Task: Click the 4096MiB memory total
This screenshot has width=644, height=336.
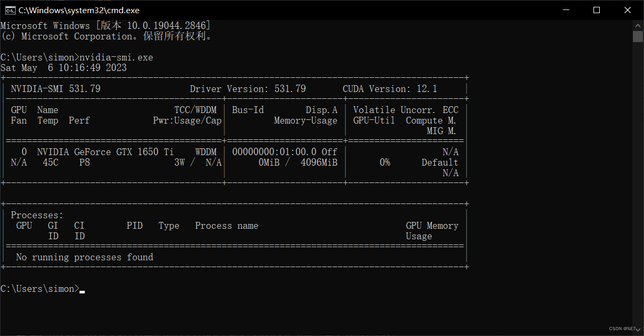Action: pos(319,162)
